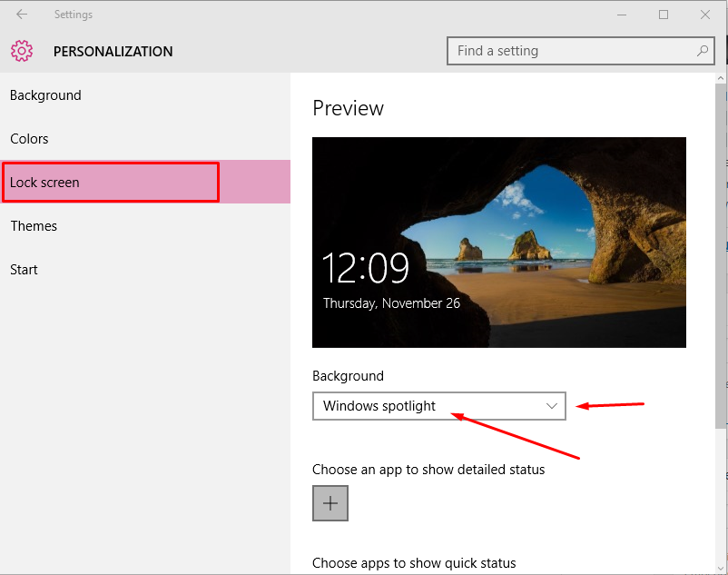Click the Settings title label
The height and width of the screenshot is (575, 728).
click(x=74, y=15)
